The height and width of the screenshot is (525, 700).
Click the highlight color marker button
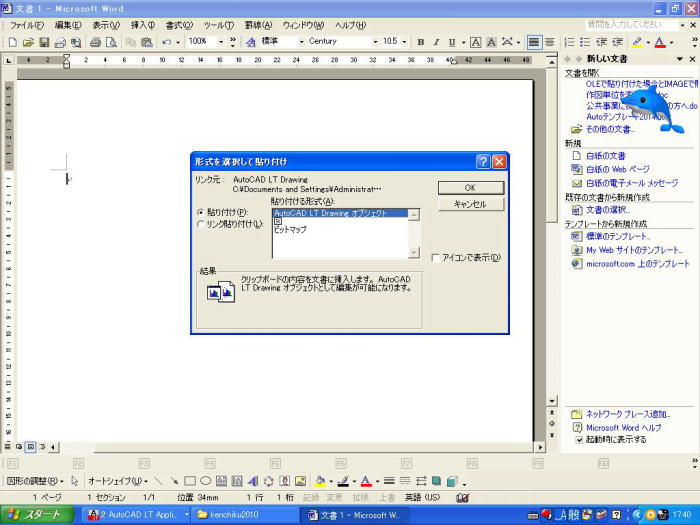638,42
